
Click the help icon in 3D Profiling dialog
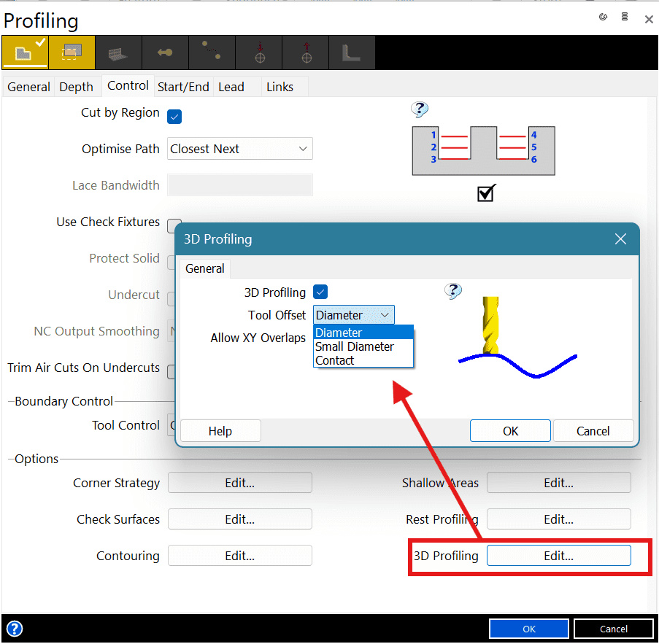tap(453, 292)
